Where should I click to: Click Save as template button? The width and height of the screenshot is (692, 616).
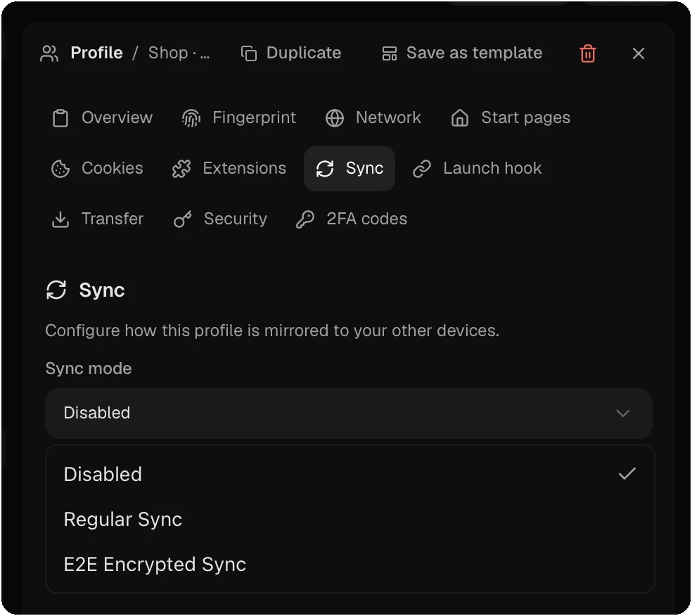click(x=461, y=53)
